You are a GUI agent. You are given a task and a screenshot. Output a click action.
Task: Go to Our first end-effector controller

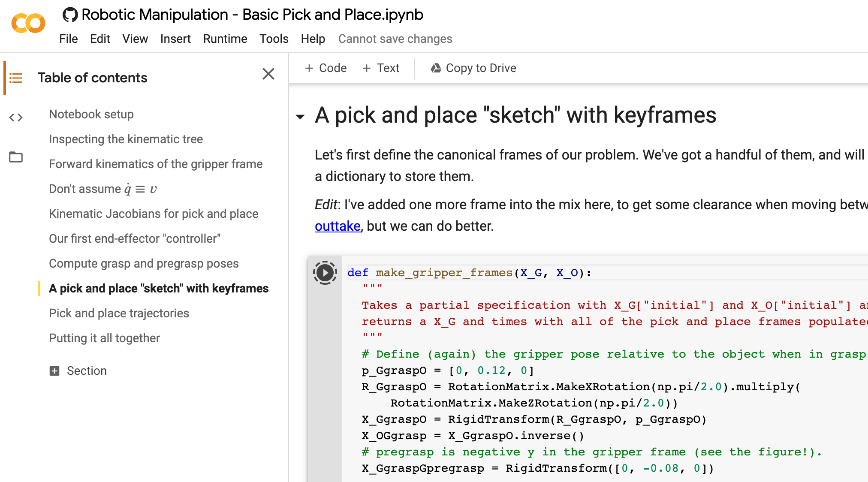[135, 239]
